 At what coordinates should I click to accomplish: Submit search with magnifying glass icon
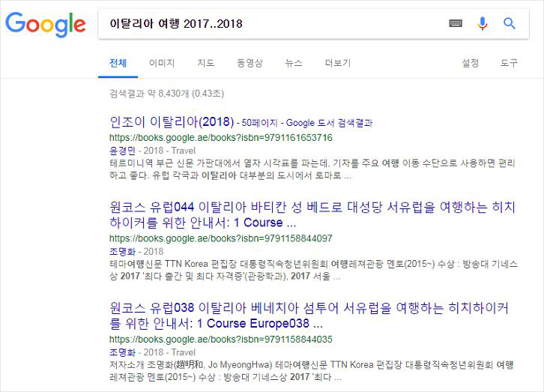tap(510, 23)
